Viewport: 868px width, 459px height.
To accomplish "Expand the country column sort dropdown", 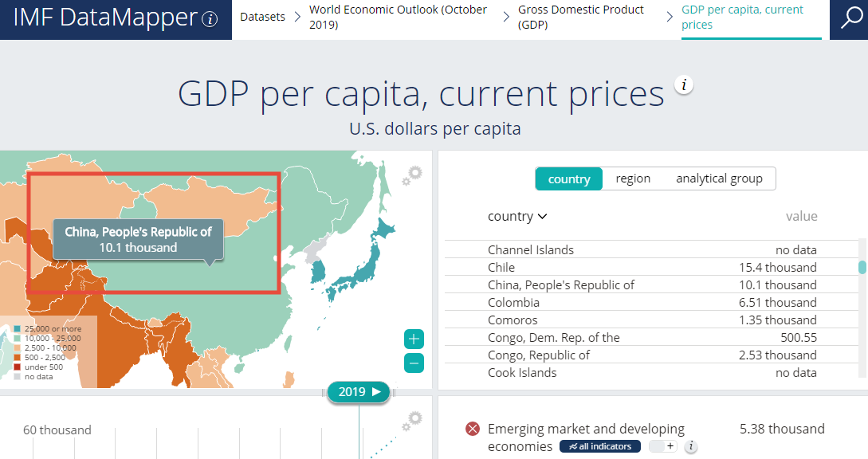I will [517, 216].
